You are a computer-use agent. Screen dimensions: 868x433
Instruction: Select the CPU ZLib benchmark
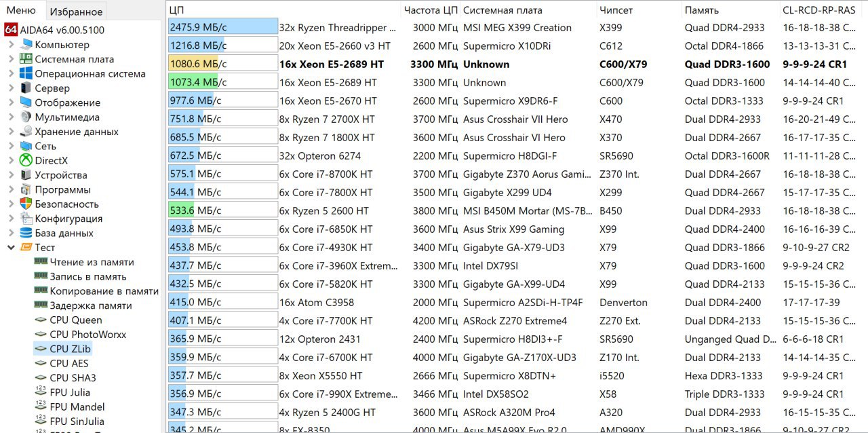pyautogui.click(x=62, y=349)
